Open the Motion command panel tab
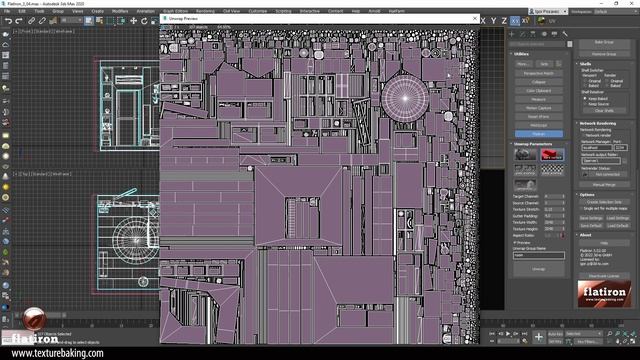 click(x=544, y=34)
